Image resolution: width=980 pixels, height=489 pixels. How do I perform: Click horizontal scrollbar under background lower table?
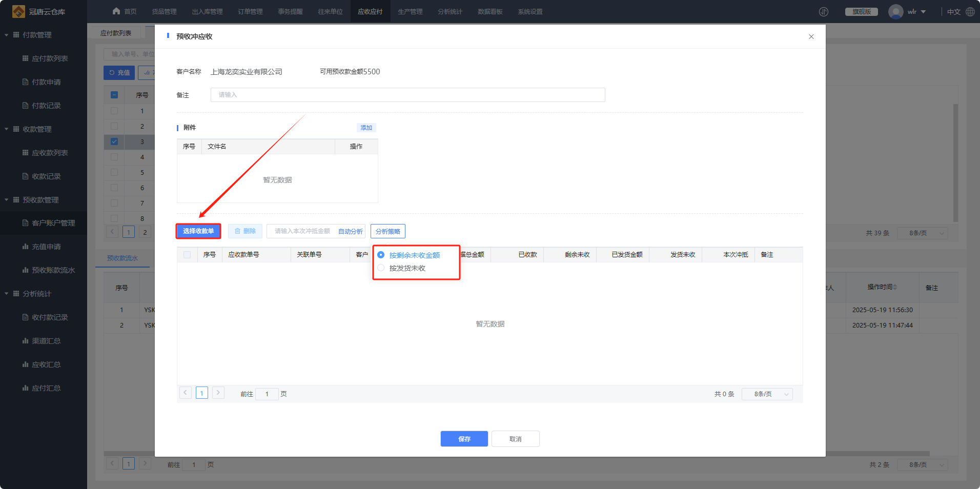pos(517,454)
